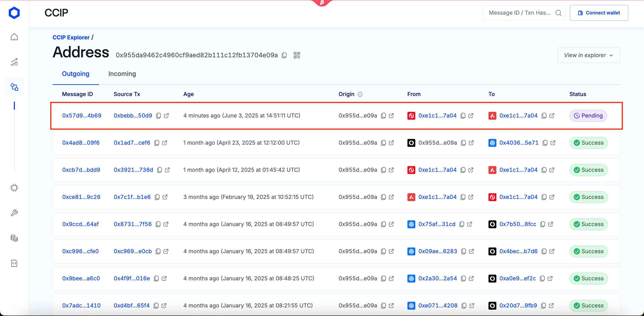Open message ID 0x57d9...4b69
This screenshot has height=316, width=644.
(x=82, y=116)
